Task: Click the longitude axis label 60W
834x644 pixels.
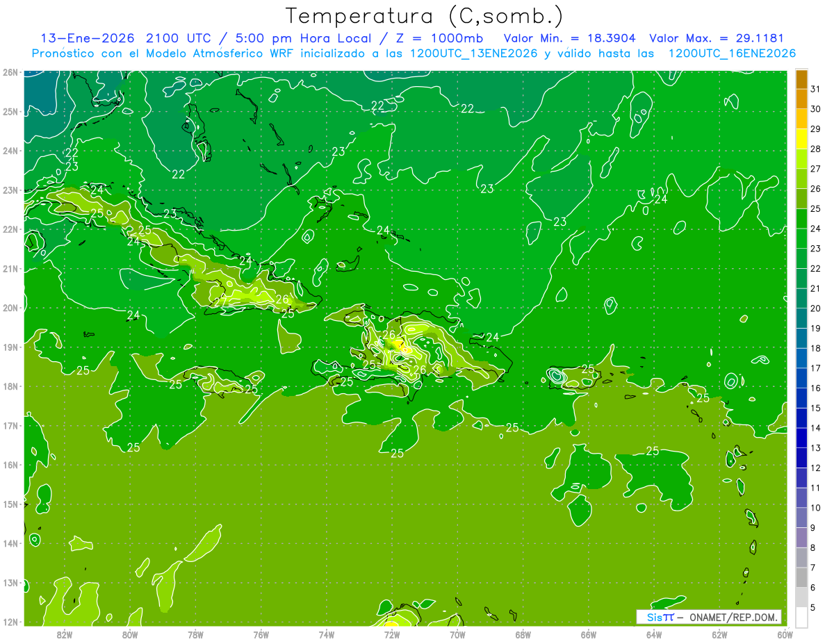Action: (x=785, y=634)
